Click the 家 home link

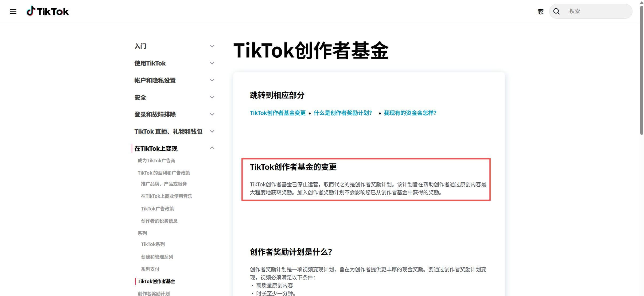pyautogui.click(x=541, y=11)
